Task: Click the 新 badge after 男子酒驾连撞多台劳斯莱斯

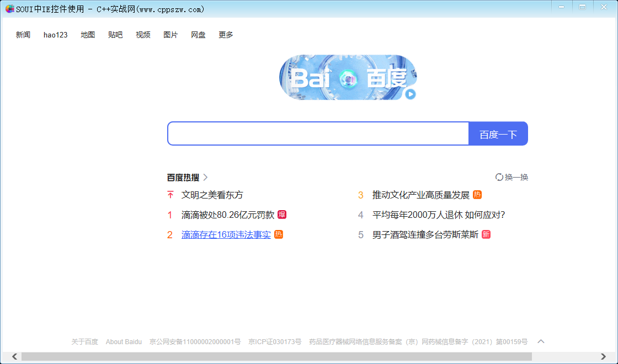Action: 486,234
